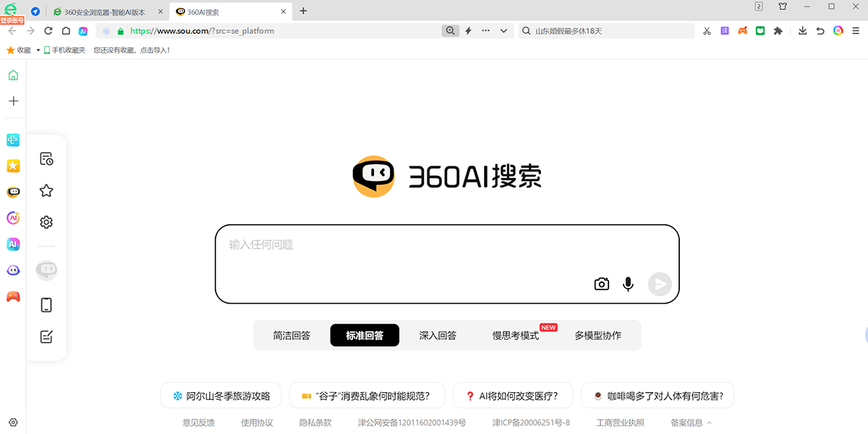Open the 收藏 dropdown arrow

[38, 49]
